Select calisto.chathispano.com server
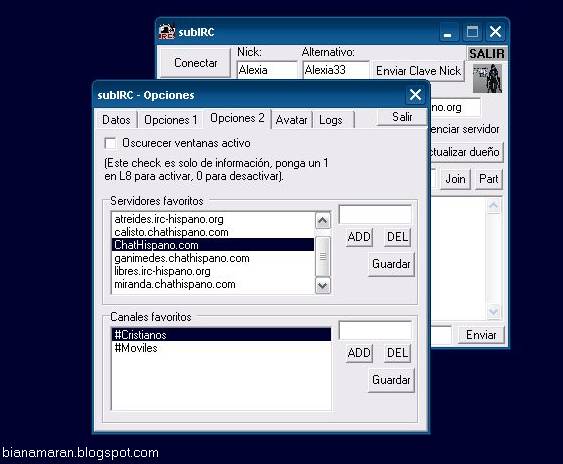 (213, 232)
